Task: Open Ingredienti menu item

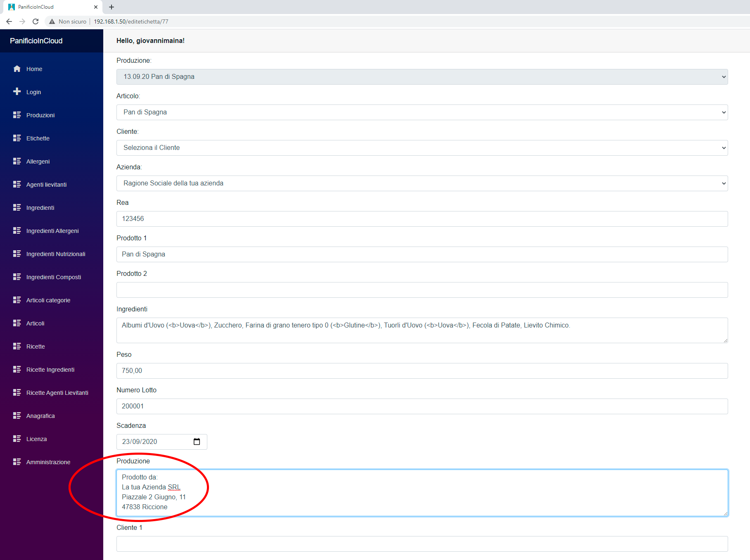Action: [x=40, y=208]
